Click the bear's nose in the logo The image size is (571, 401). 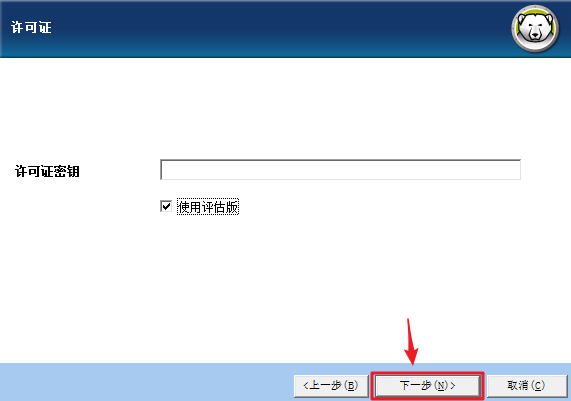[x=535, y=36]
